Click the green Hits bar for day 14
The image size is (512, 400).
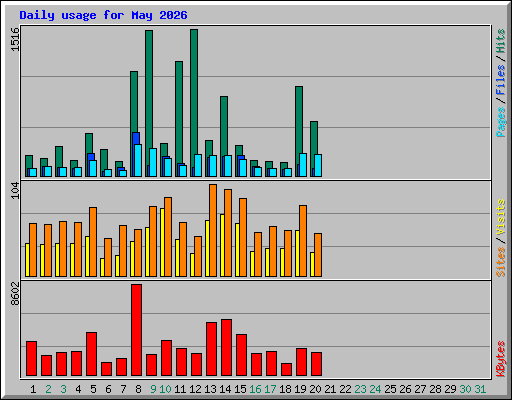[224, 126]
